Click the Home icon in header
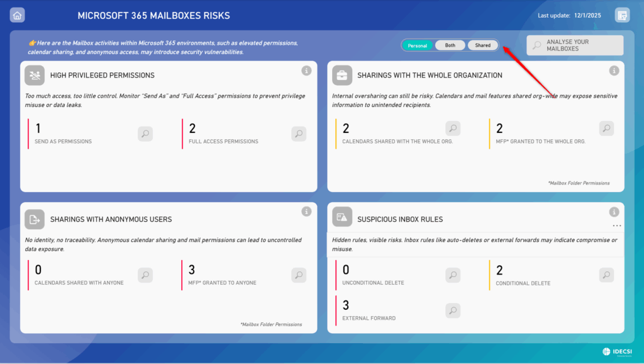The height and width of the screenshot is (364, 644). pyautogui.click(x=18, y=15)
